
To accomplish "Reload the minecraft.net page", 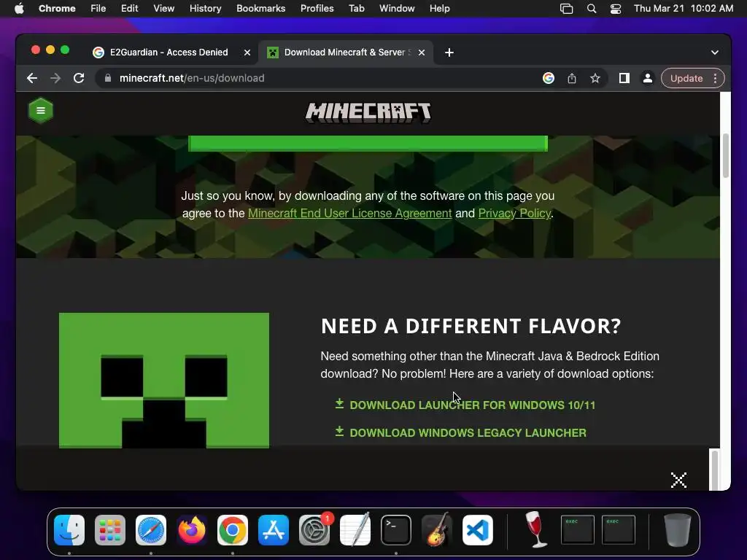I will (79, 78).
